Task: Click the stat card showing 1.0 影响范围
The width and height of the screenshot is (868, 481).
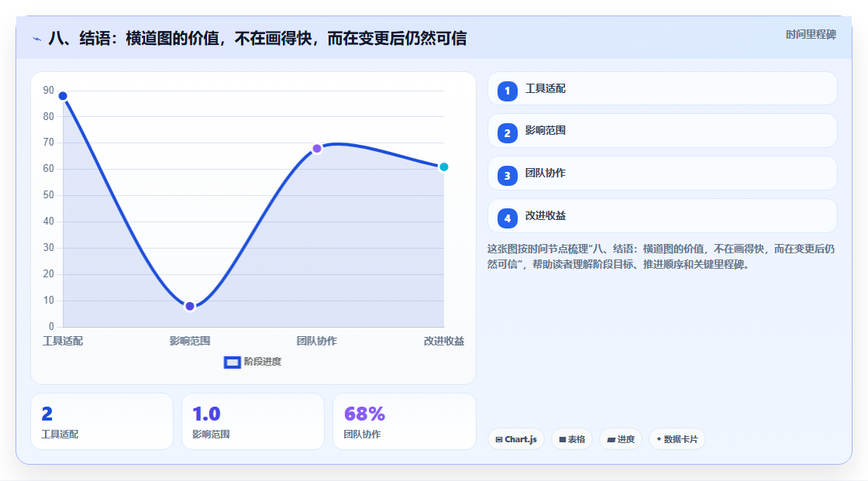Action: pos(253,421)
